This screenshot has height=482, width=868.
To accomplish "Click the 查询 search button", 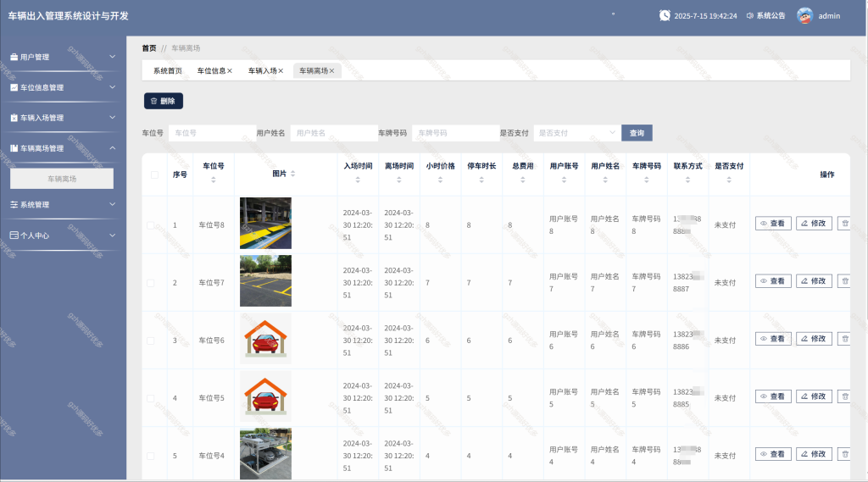I will 637,133.
